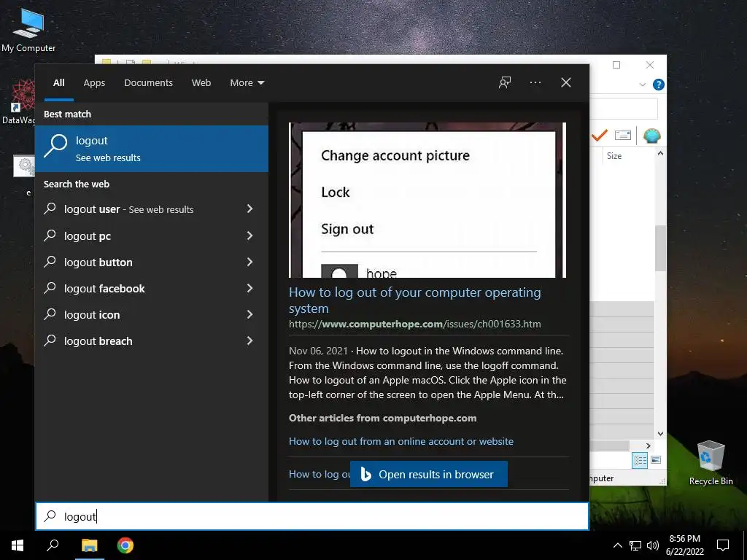Screen dimensions: 747x560
Task: Click the computerhope.com URL text
Action: click(414, 324)
